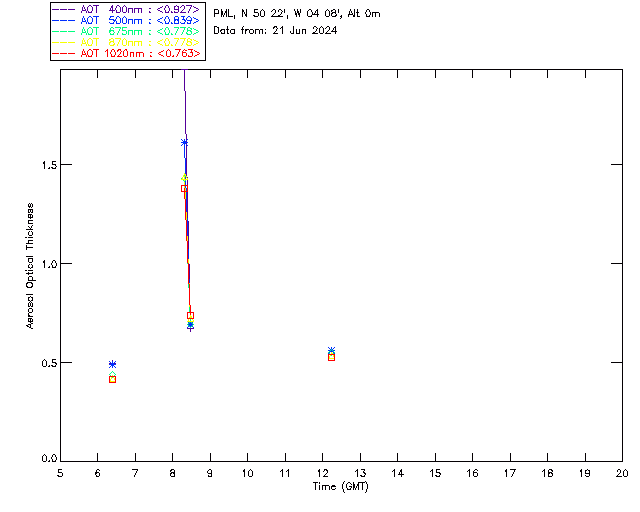The image size is (640, 512).
Task: Click the 1.5 y-axis tick label
Action: pos(49,165)
